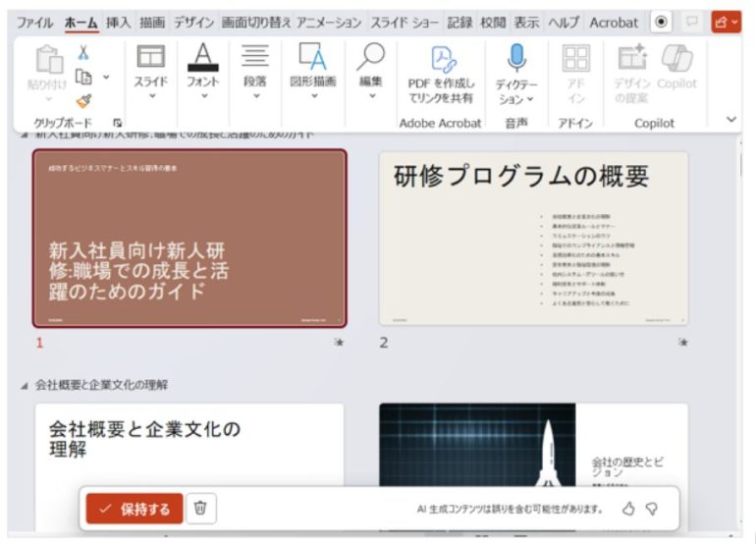
Task: Click the star icon under slide 1
Action: [x=339, y=343]
